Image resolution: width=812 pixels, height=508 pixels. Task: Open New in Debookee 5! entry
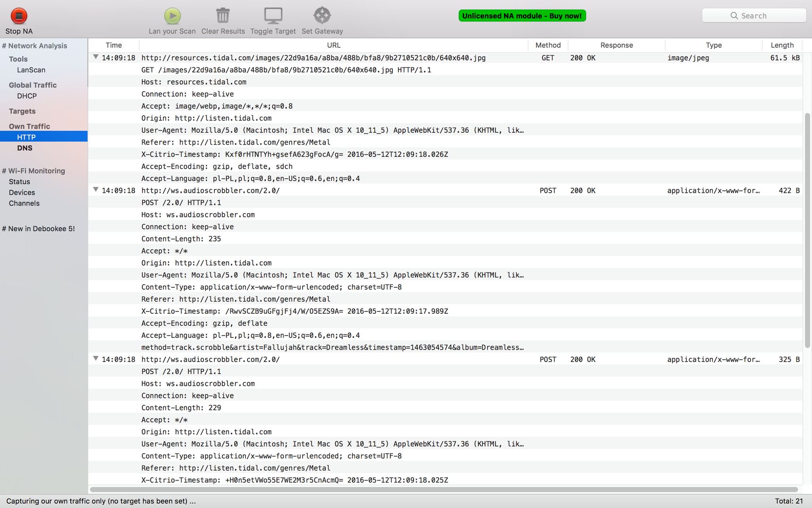click(38, 229)
